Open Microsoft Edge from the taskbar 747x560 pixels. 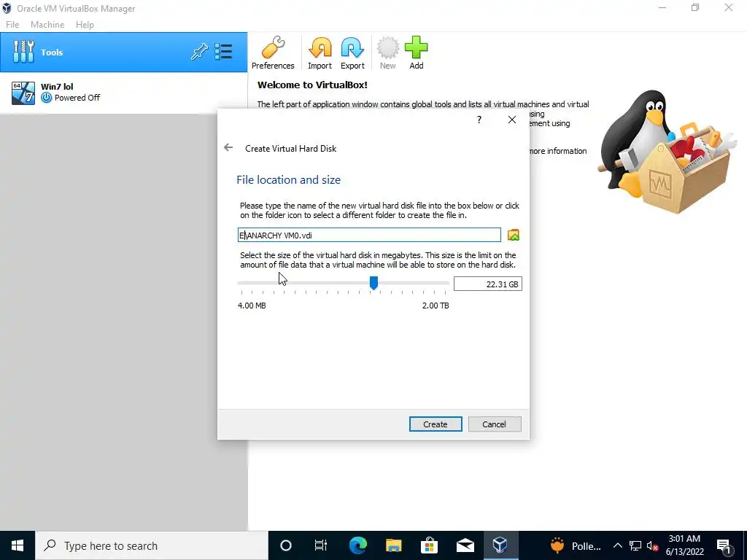coord(358,545)
